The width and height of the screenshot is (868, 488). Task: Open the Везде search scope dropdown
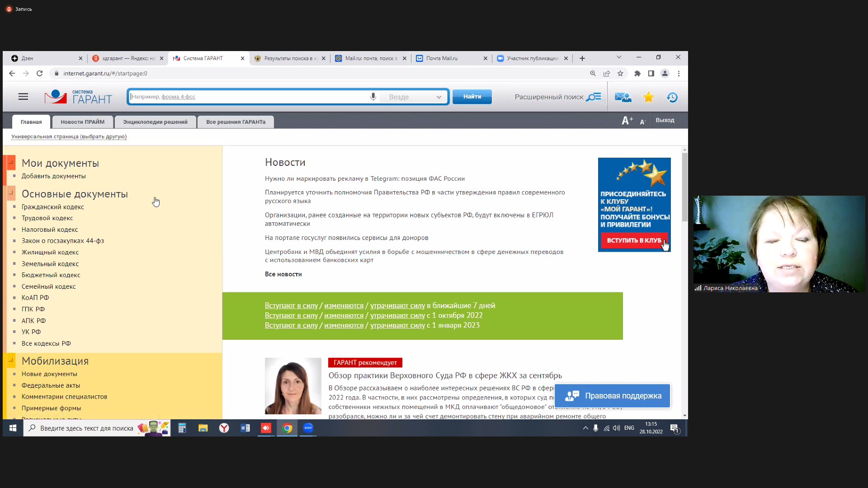[x=415, y=97]
